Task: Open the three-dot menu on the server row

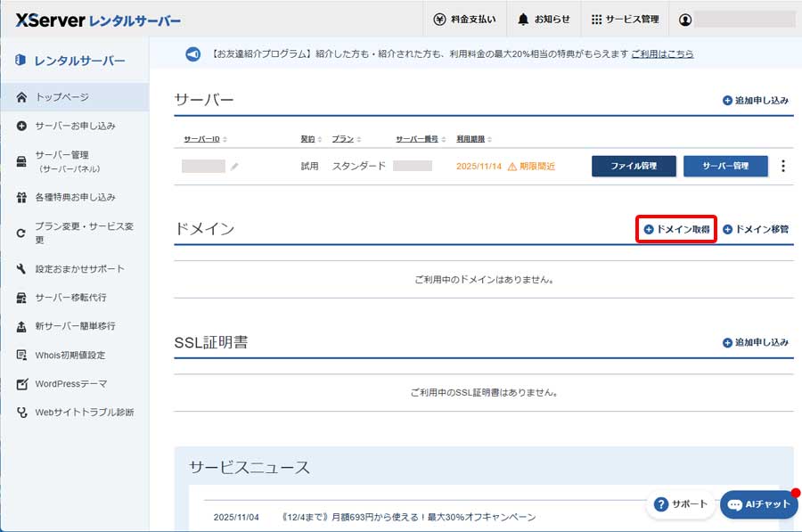Action: coord(782,165)
